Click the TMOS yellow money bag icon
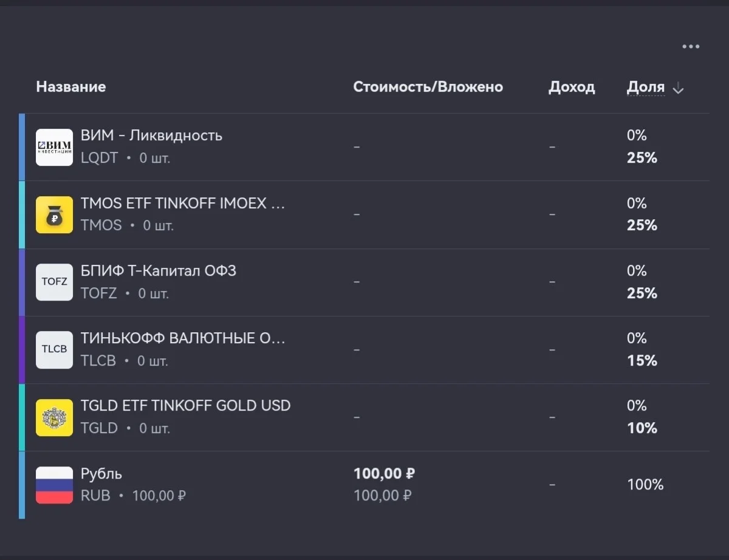Image resolution: width=729 pixels, height=560 pixels. (54, 214)
